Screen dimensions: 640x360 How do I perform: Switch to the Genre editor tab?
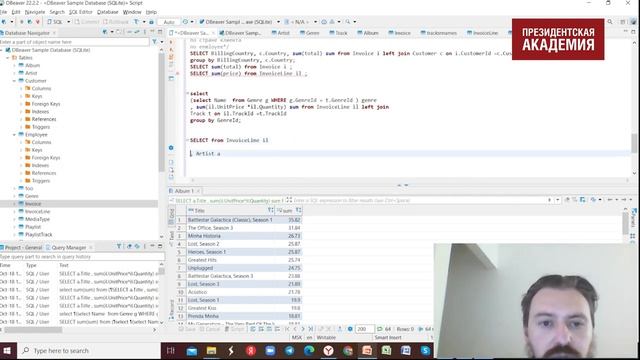309,33
